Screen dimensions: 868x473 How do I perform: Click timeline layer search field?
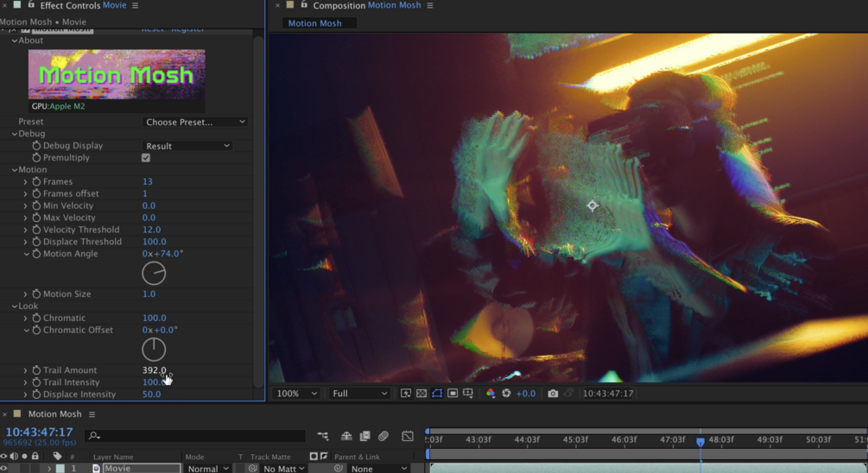[x=195, y=436]
